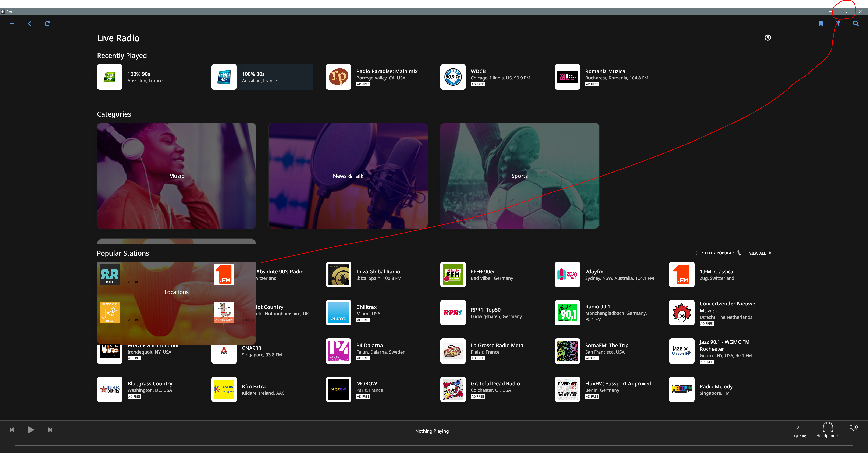This screenshot has height=453, width=868.
Task: Open the Music category
Action: point(177,176)
